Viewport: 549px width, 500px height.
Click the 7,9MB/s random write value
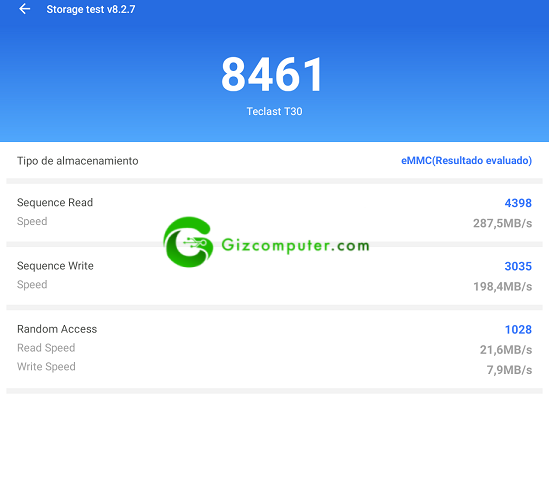click(x=509, y=370)
